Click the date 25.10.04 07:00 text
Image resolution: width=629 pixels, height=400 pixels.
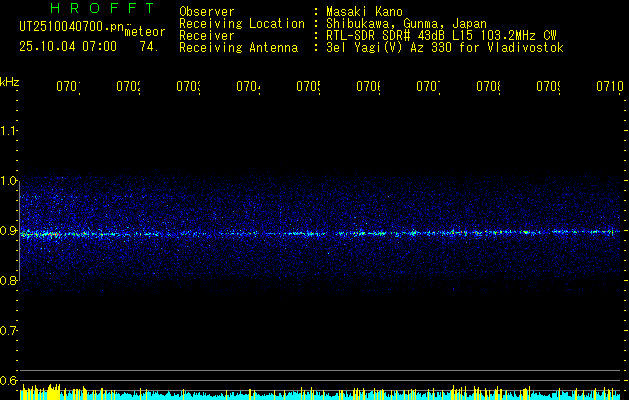(x=68, y=47)
